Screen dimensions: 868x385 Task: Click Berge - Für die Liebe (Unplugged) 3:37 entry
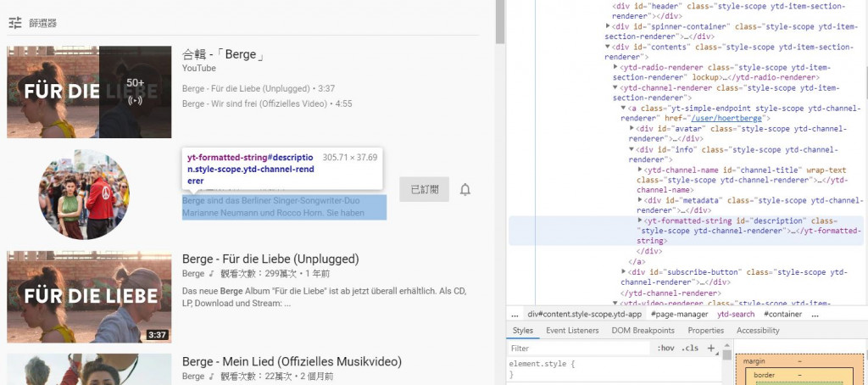[259, 88]
